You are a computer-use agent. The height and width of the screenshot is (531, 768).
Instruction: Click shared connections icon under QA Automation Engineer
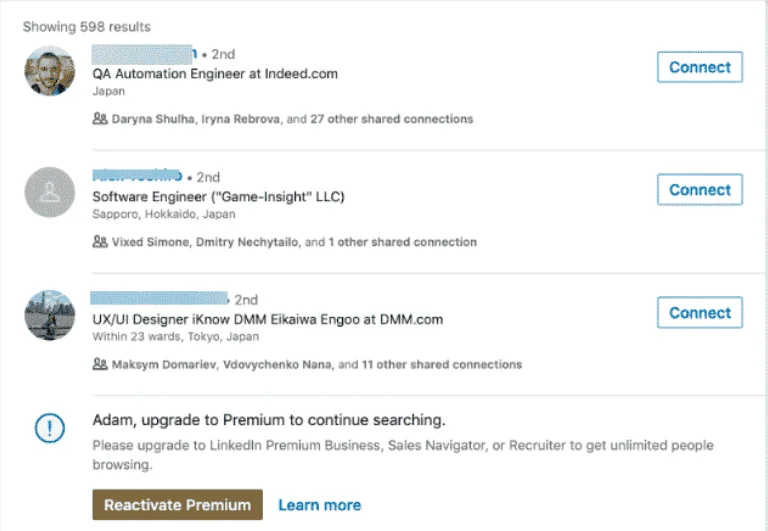(x=99, y=119)
